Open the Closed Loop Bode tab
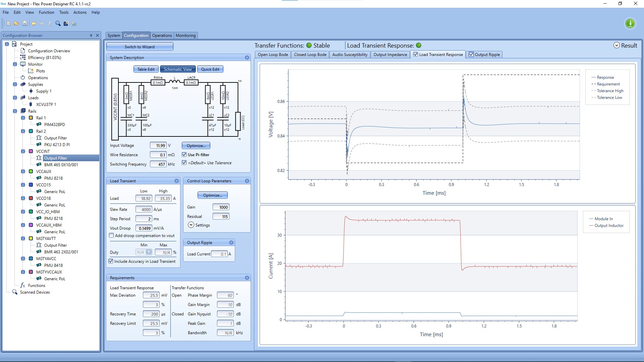The image size is (644, 362). [x=310, y=55]
